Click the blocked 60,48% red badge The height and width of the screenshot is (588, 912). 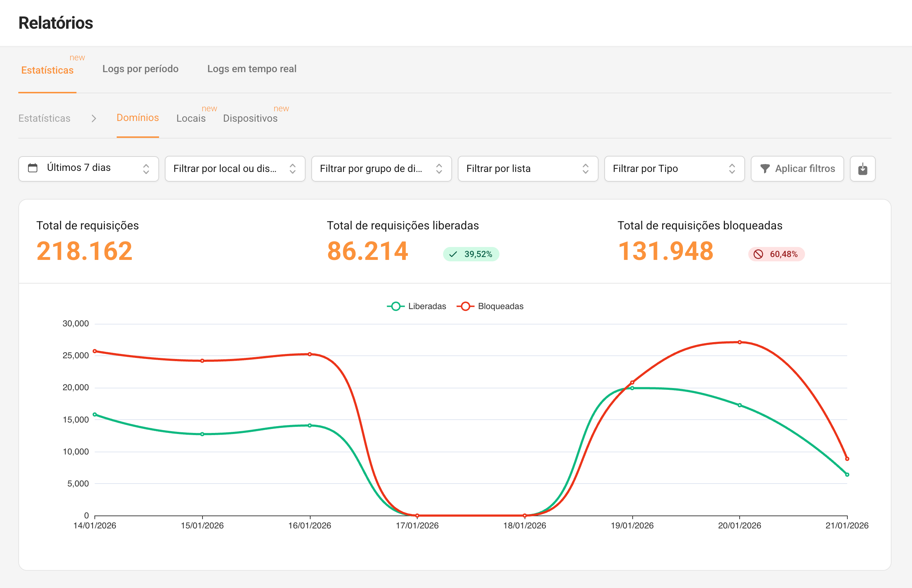tap(776, 254)
